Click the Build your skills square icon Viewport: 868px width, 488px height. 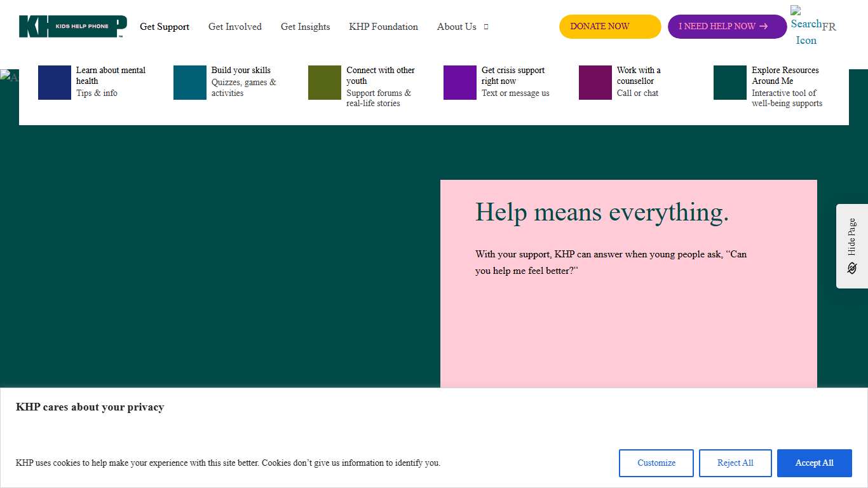click(189, 83)
